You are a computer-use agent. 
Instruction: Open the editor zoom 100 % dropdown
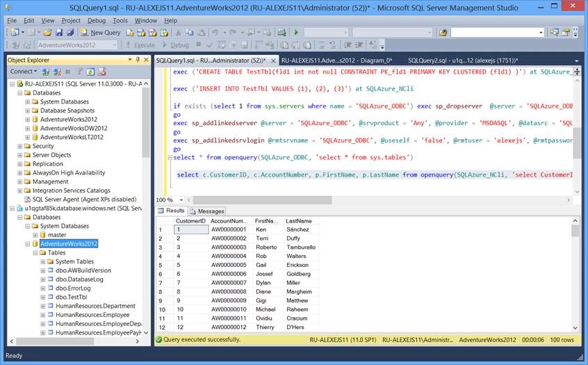181,200
